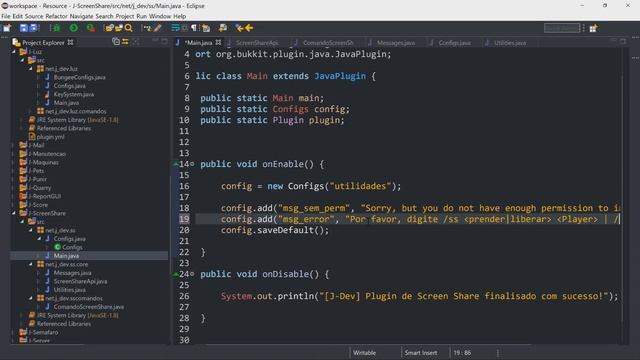The width and height of the screenshot is (640, 360).
Task: Click the Quick Access search field
Action: click(x=562, y=28)
